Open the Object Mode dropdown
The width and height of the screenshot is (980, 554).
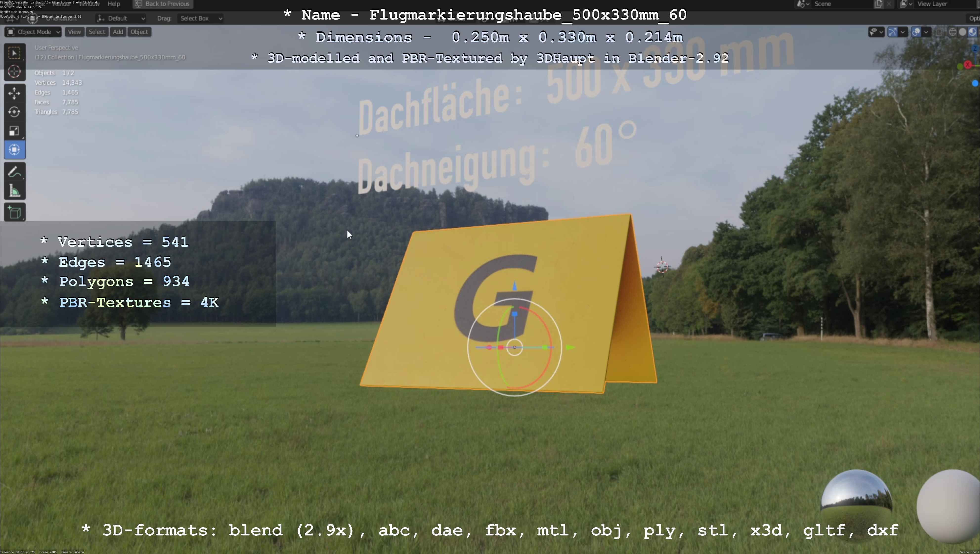(33, 32)
